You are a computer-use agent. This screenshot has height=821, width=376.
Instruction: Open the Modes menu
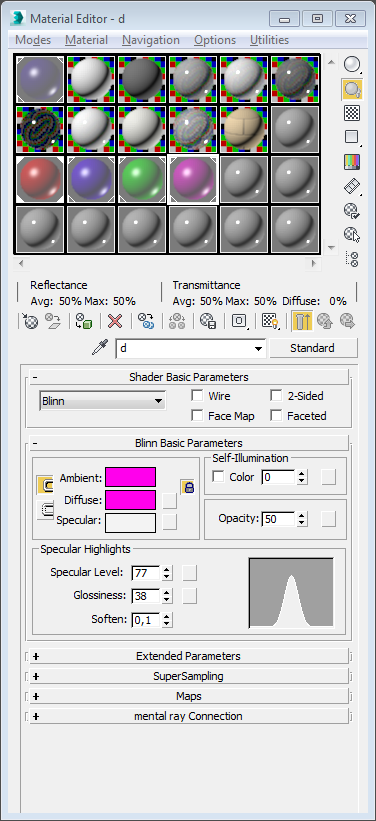[33, 40]
